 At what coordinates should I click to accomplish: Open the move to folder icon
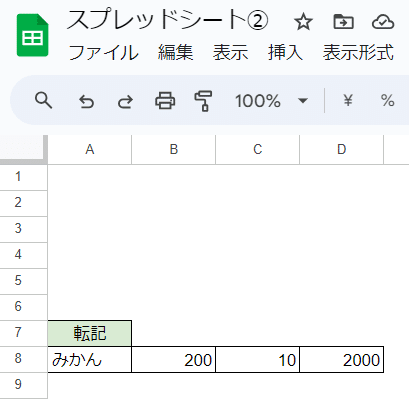[343, 22]
